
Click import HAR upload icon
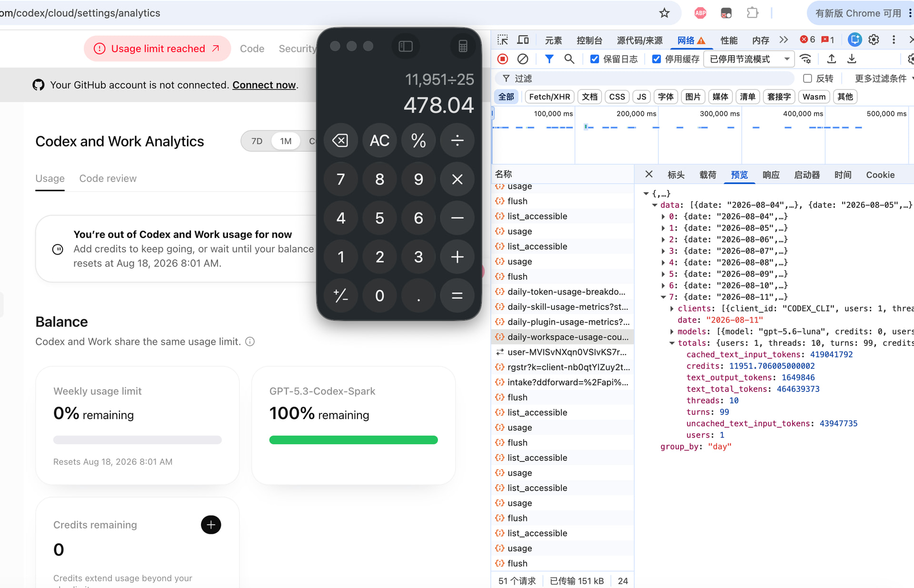pos(831,59)
